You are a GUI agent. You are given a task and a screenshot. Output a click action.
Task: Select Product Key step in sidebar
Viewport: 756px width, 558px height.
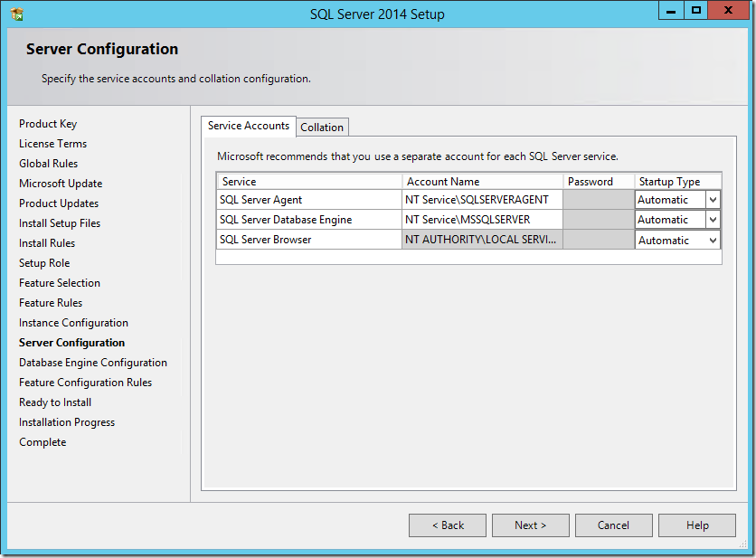tap(48, 124)
